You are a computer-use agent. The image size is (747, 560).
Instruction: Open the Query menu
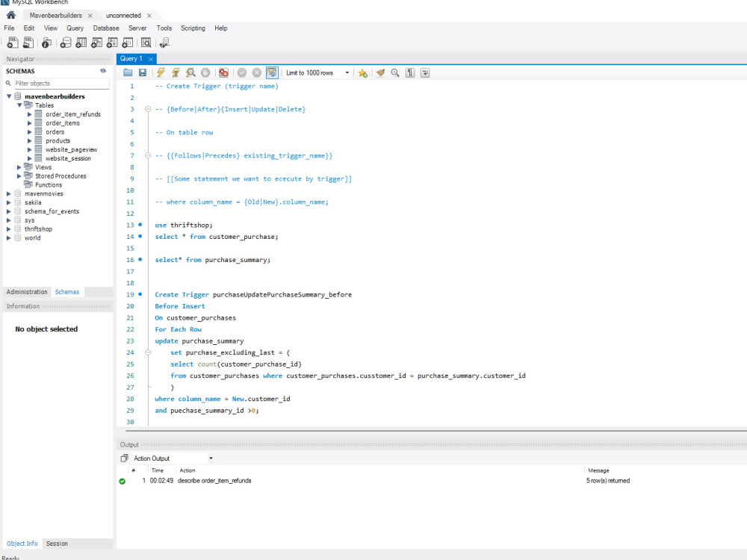(x=75, y=28)
